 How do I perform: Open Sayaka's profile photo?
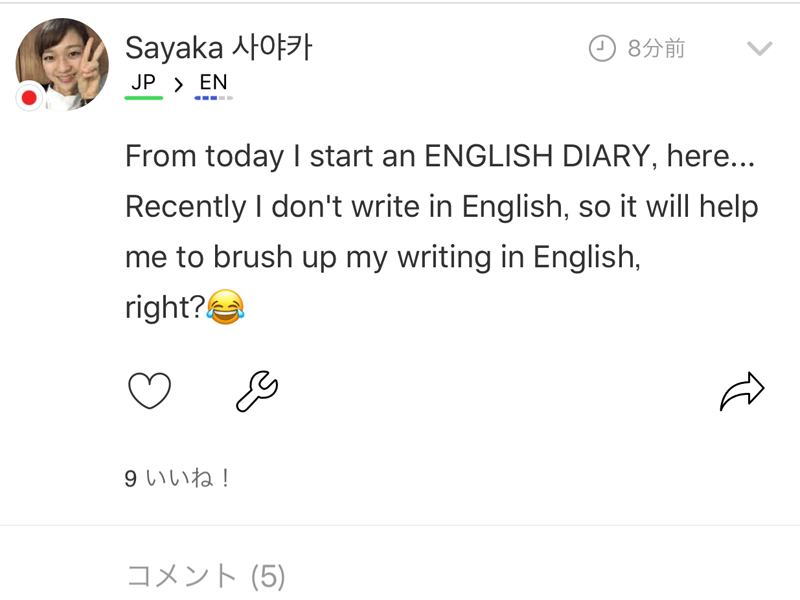[x=62, y=64]
